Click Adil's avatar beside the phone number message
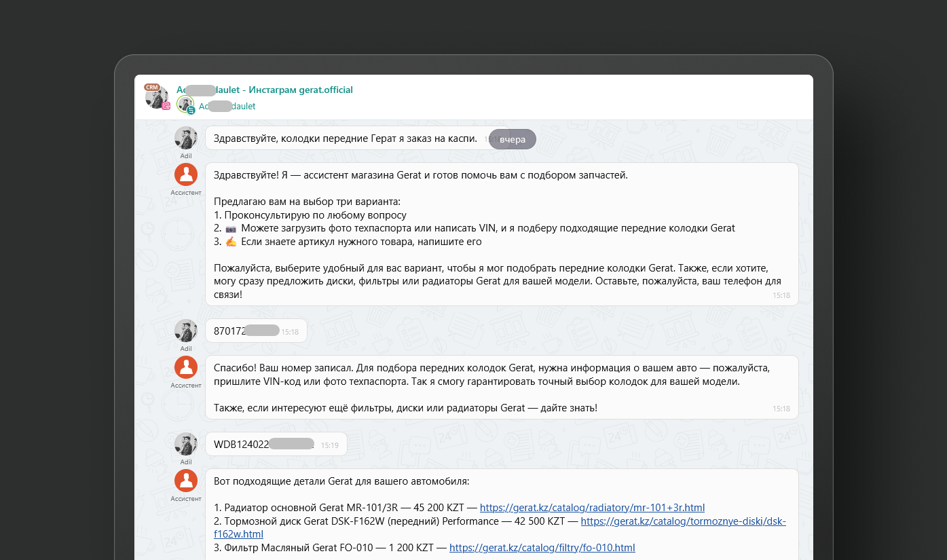This screenshot has height=560, width=947. point(186,331)
